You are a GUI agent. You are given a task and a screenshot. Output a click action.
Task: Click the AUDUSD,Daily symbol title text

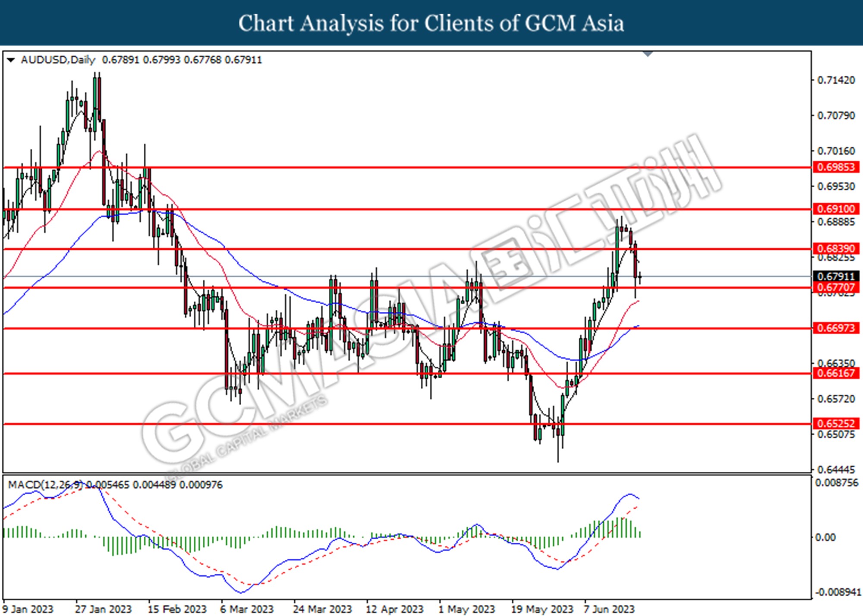point(58,60)
